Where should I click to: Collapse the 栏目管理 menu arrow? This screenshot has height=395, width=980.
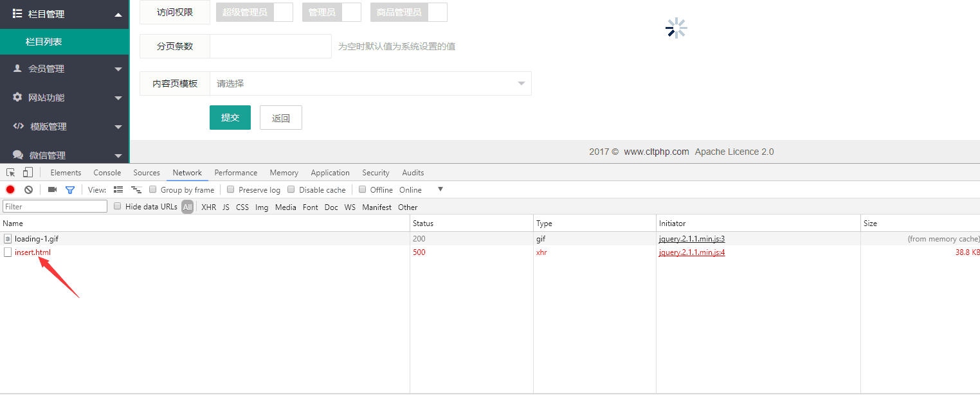tap(118, 15)
